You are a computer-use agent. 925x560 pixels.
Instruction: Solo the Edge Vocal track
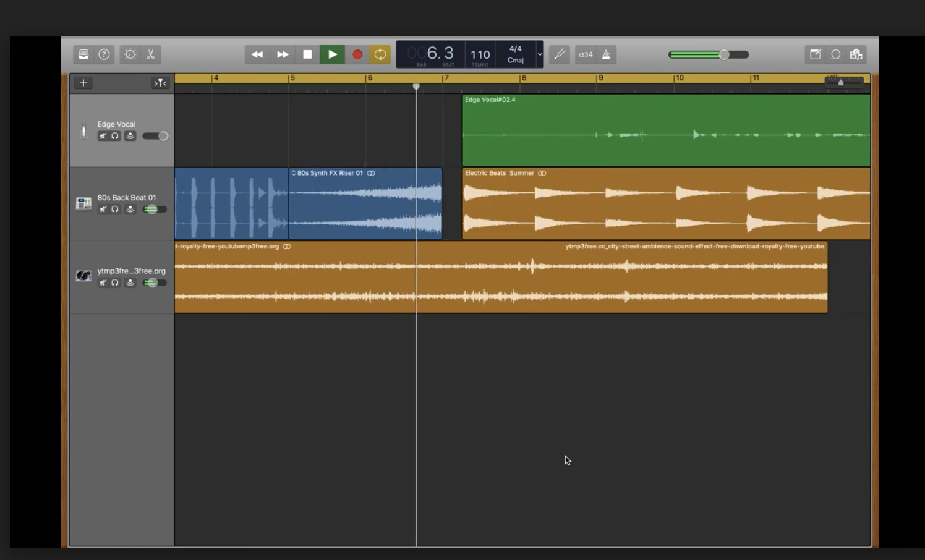click(115, 136)
